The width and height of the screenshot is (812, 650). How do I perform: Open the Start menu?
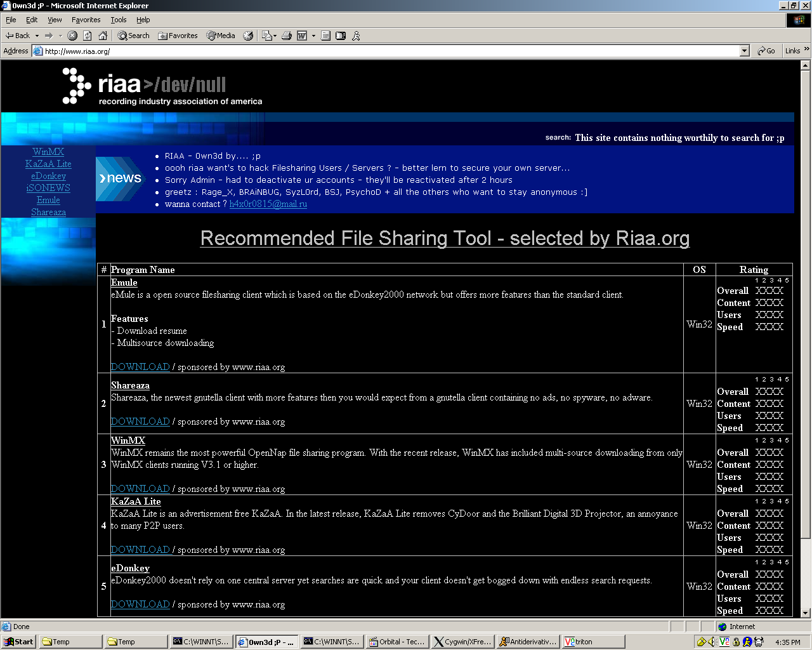pyautogui.click(x=18, y=642)
